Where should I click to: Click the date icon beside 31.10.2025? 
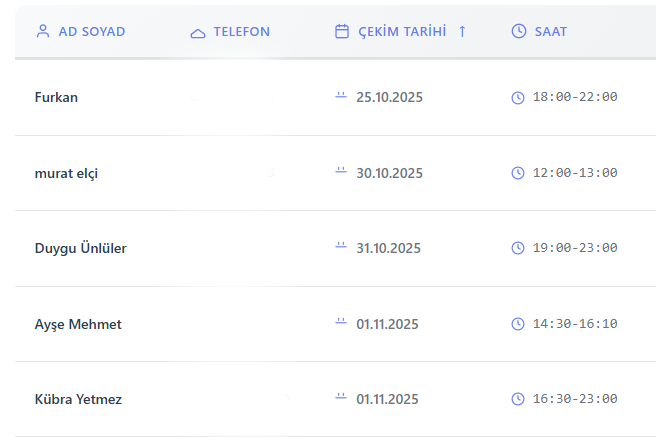coord(341,247)
